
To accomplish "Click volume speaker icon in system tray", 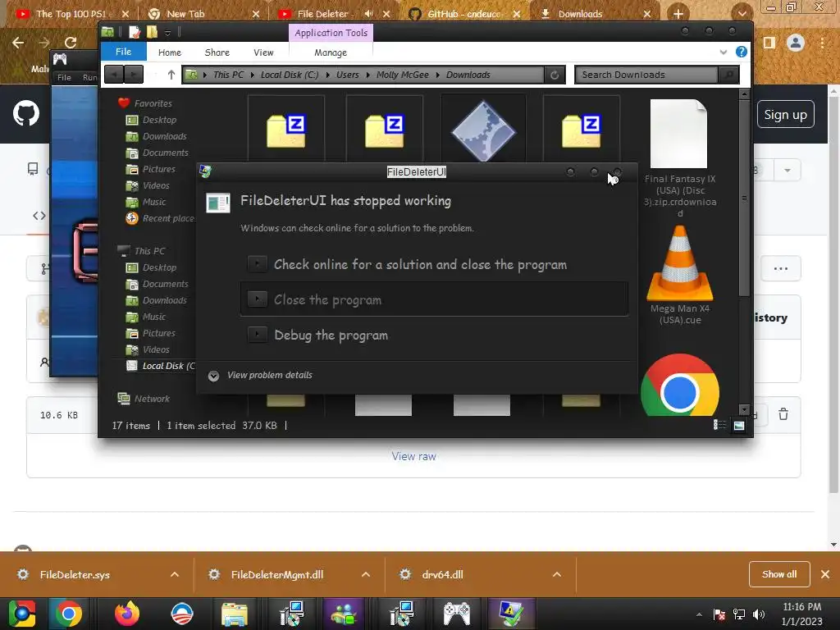I will [759, 614].
